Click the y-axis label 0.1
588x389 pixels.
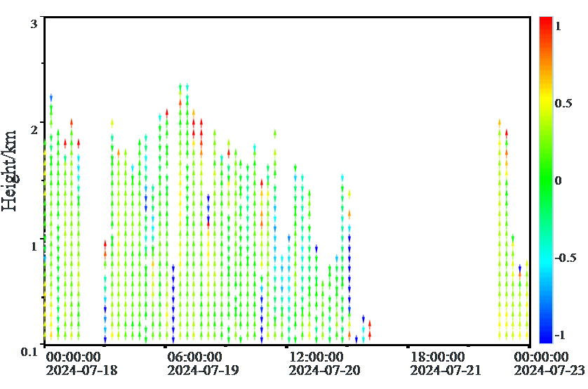tap(29, 352)
